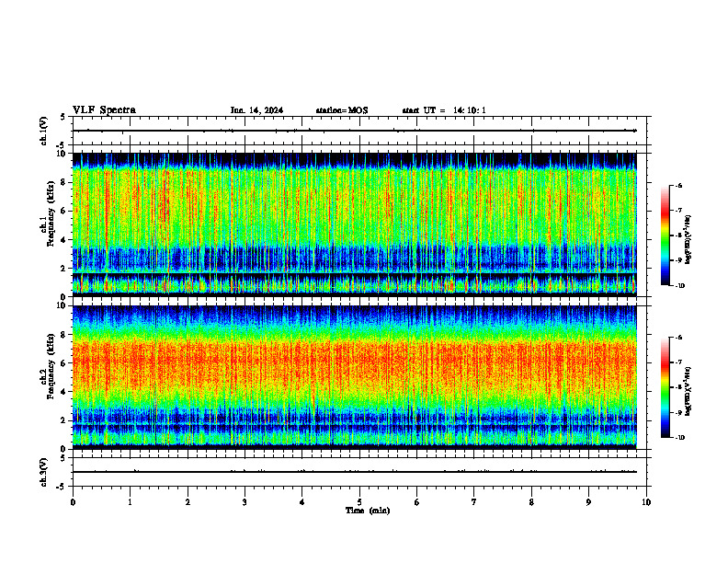
Task: Click the "4" kHz tick on ch.2 frequency axis
Action: tap(63, 392)
